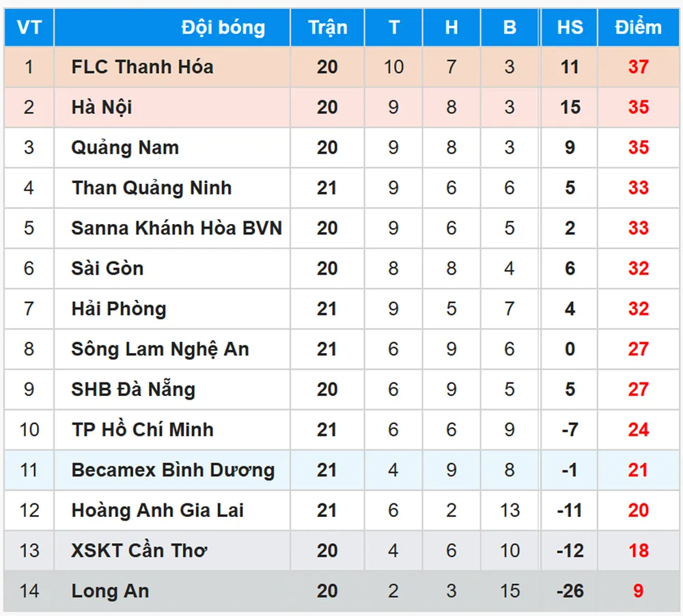Select Quảng Nam in the standings
The width and height of the screenshot is (683, 616).
[x=125, y=148]
